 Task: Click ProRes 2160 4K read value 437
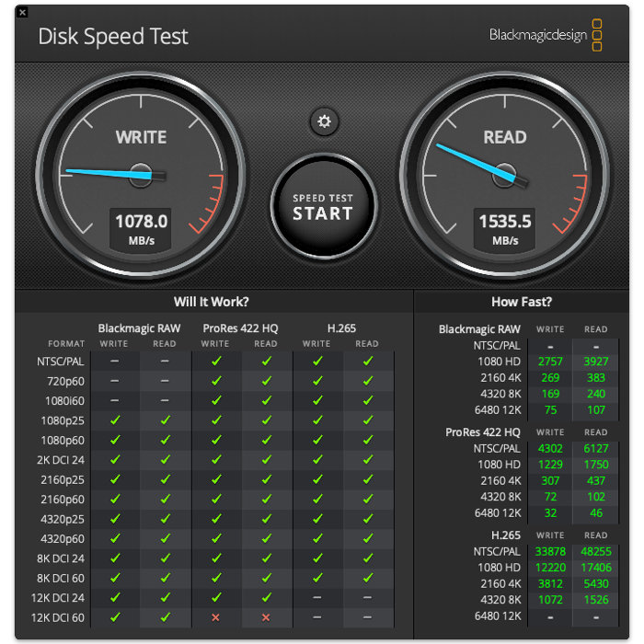pyautogui.click(x=596, y=480)
